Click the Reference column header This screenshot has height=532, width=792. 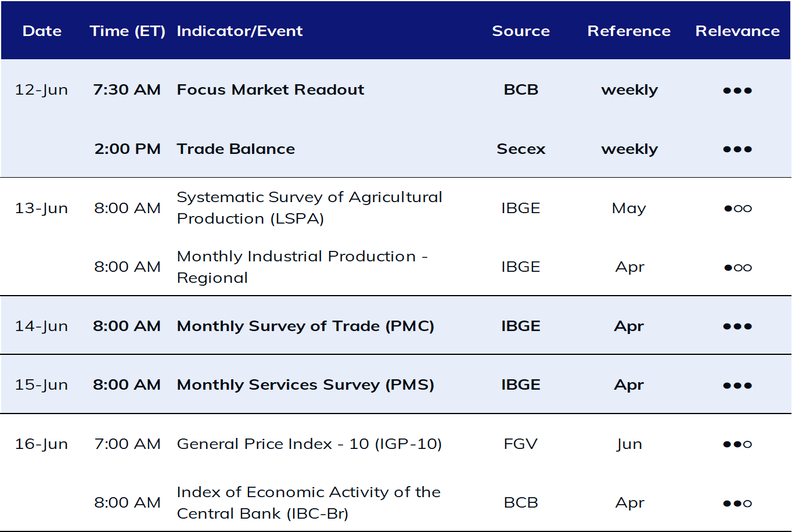click(x=629, y=31)
